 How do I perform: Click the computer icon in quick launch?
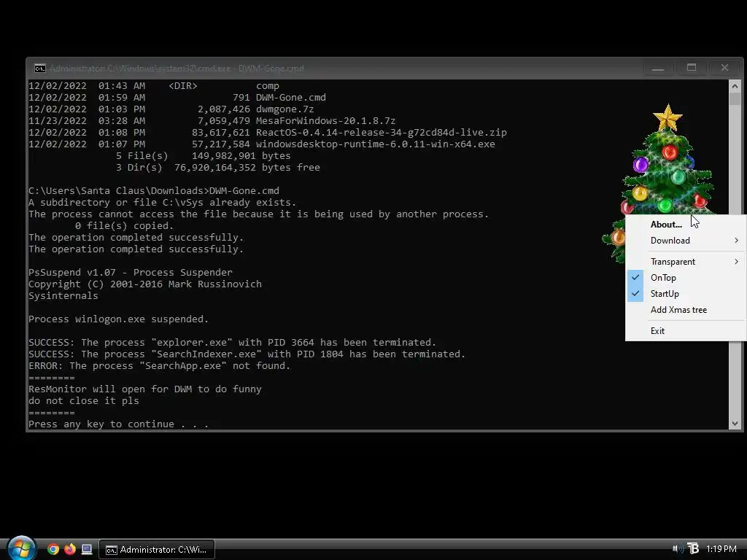[87, 549]
